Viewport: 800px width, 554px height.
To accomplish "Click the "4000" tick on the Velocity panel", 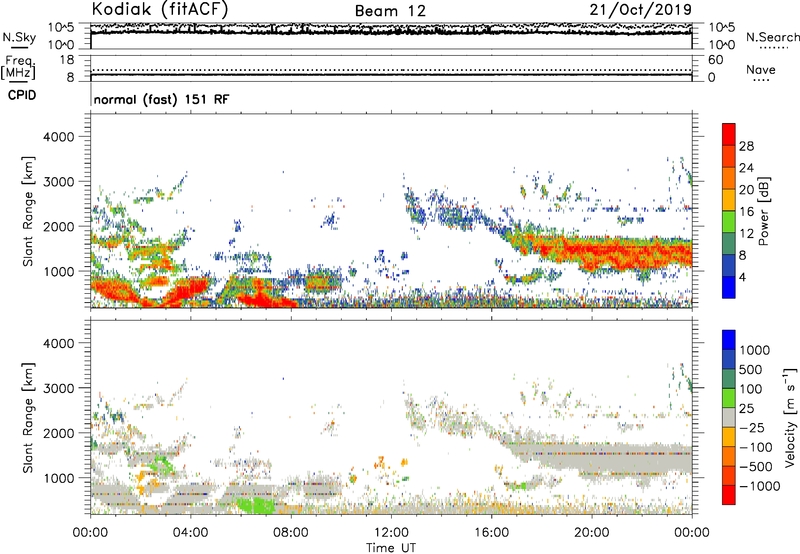I will tap(58, 343).
